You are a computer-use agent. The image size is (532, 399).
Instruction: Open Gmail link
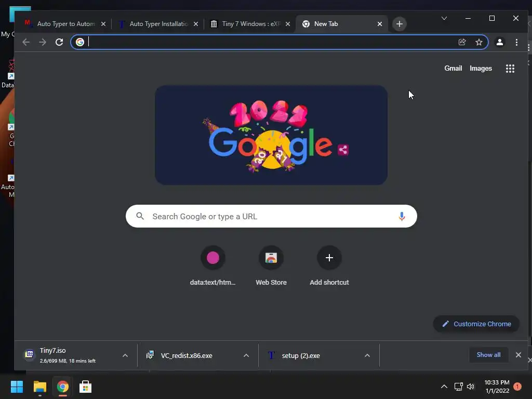tap(453, 68)
